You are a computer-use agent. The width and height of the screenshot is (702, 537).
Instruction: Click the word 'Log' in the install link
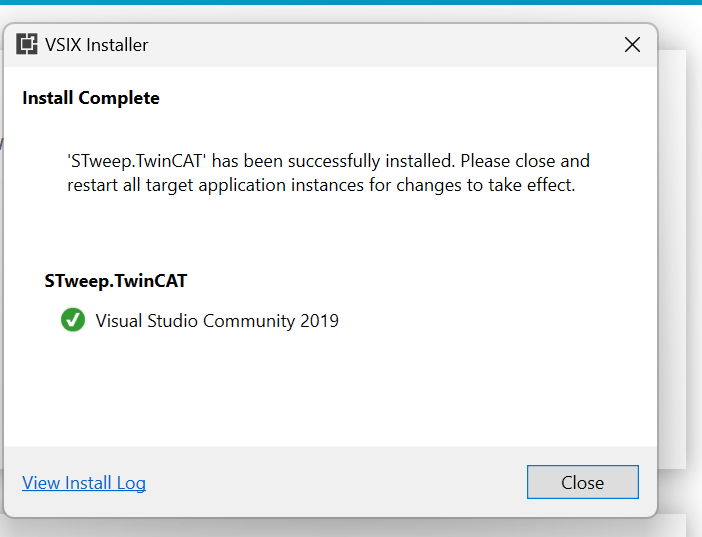[131, 483]
